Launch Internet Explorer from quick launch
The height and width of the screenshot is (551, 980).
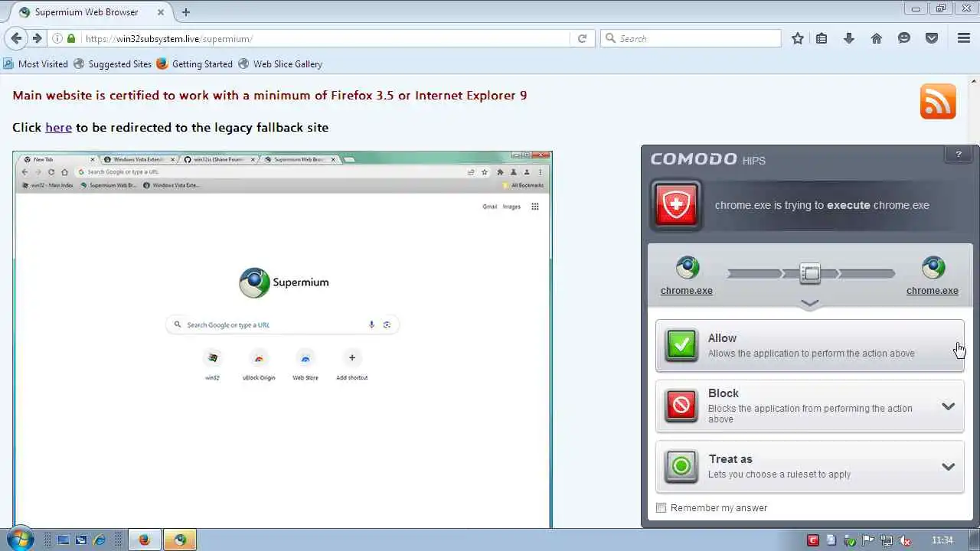coord(100,540)
